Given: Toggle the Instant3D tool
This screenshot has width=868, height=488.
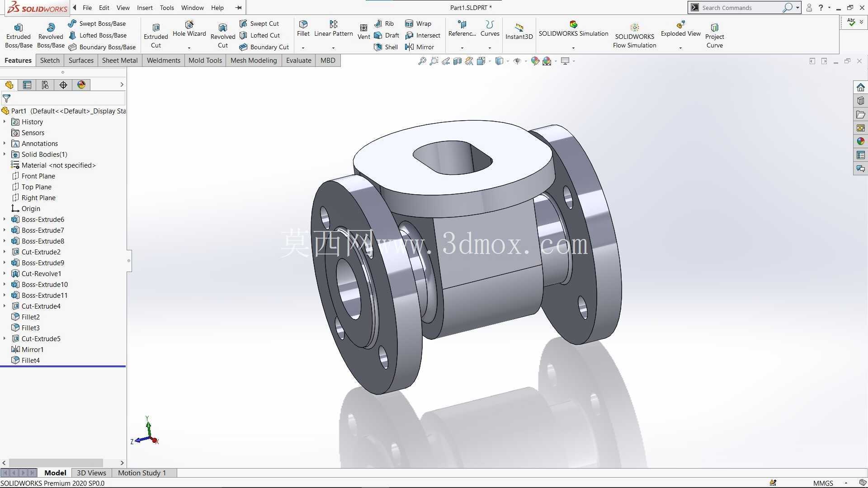Looking at the screenshot, I should pyautogui.click(x=519, y=31).
